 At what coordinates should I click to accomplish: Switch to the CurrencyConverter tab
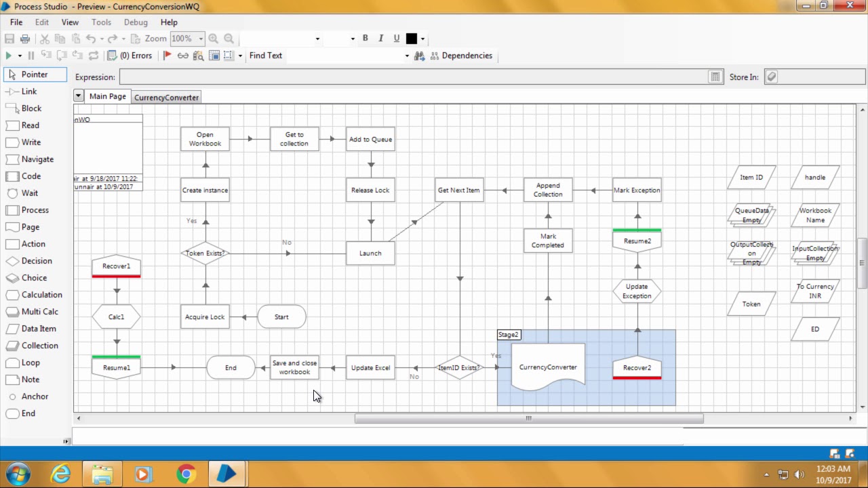[x=166, y=98]
